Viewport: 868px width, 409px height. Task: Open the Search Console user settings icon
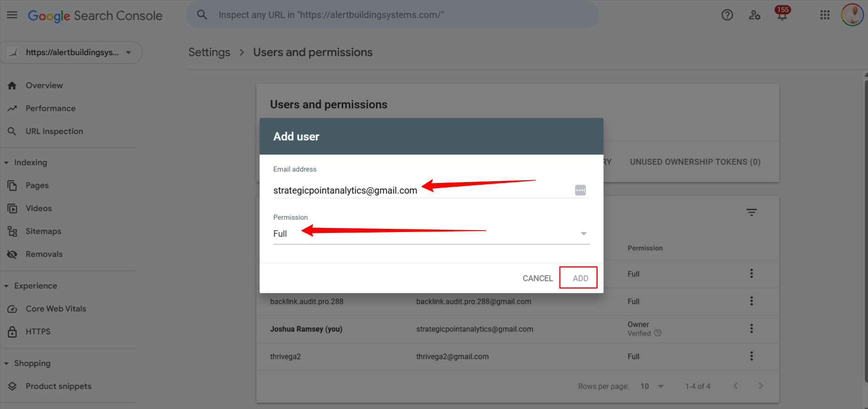pos(754,15)
